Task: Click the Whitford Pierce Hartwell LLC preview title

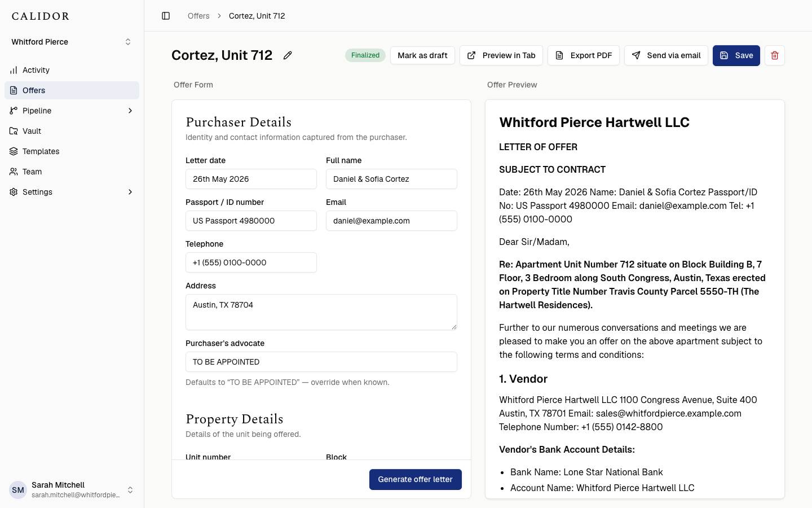Action: (594, 122)
